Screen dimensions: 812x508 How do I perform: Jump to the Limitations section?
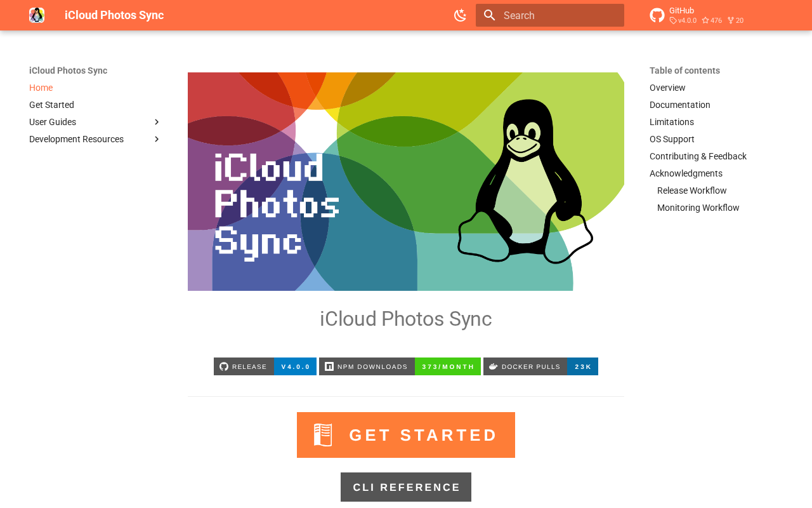click(x=672, y=122)
